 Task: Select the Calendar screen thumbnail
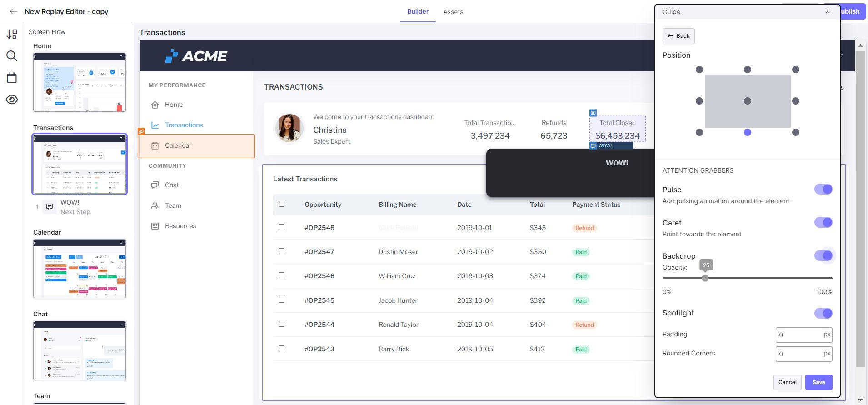tap(80, 269)
